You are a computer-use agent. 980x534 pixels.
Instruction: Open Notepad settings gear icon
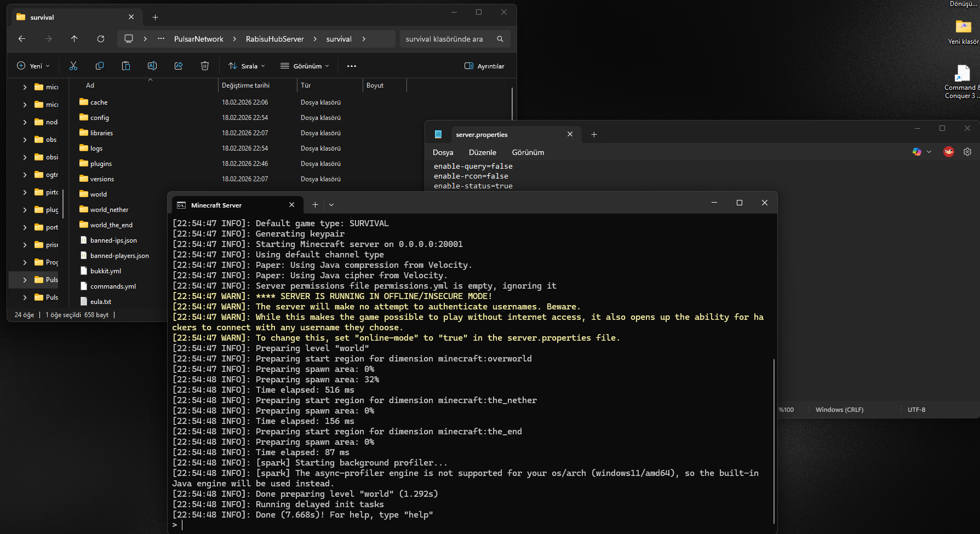967,152
